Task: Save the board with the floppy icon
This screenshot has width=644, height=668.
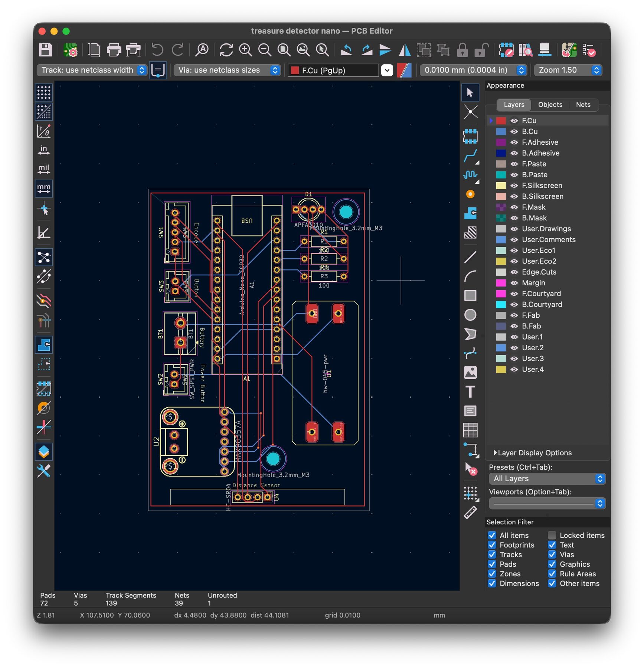Action: coord(46,50)
